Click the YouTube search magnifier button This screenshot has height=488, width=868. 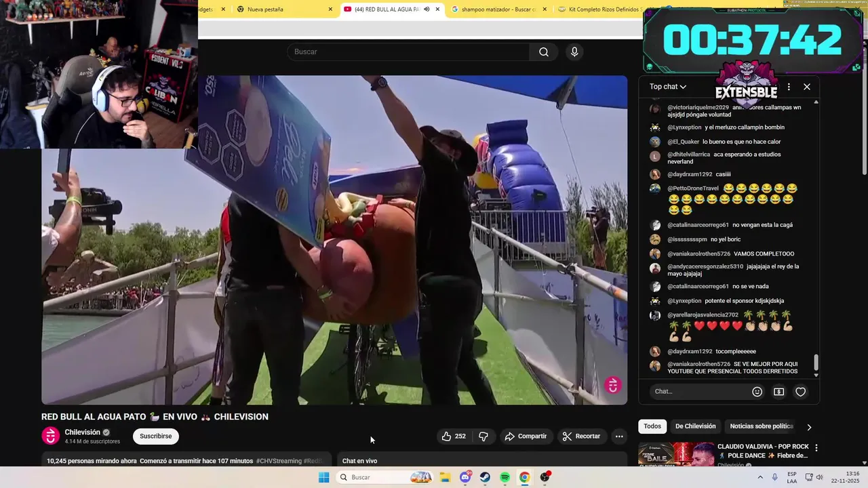(x=544, y=52)
